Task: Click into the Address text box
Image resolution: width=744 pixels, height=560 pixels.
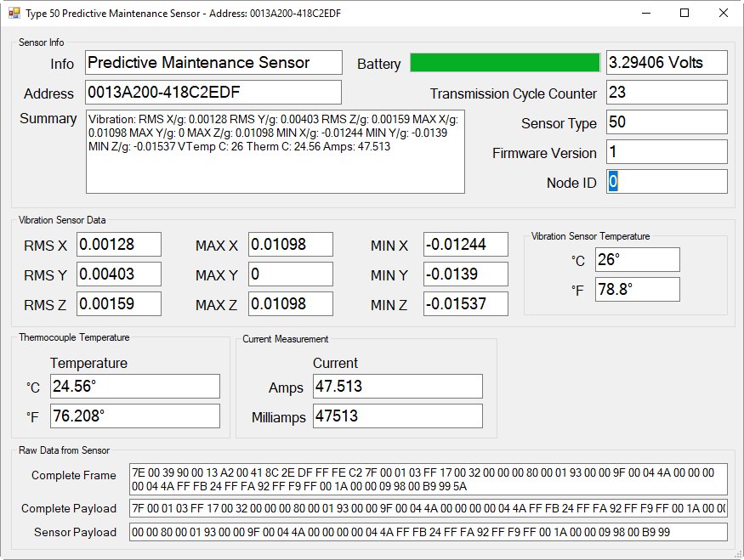Action: coord(213,92)
